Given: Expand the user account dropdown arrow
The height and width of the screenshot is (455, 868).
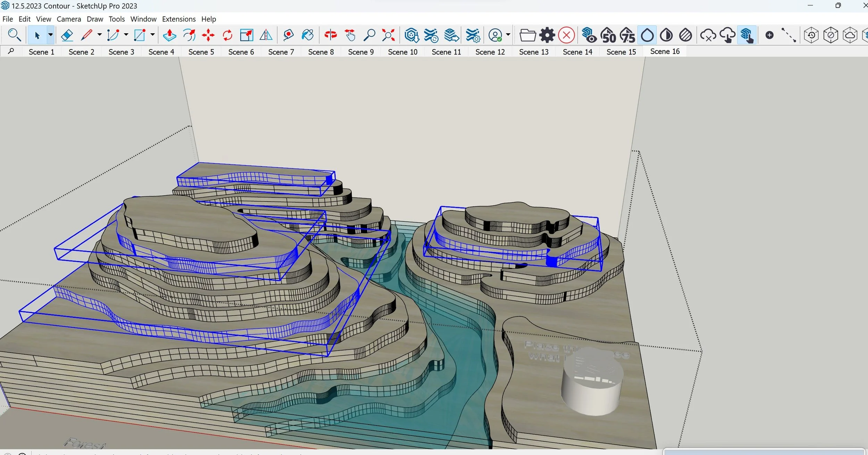Looking at the screenshot, I should coord(508,35).
